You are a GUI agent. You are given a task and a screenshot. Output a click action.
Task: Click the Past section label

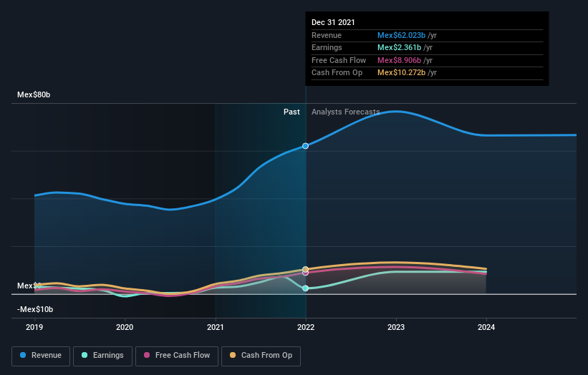point(291,112)
